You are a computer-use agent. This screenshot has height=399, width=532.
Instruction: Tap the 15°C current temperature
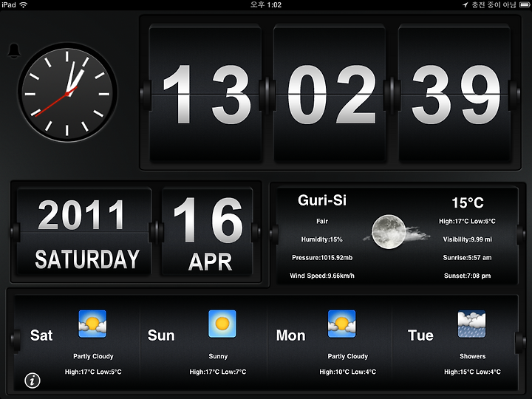point(468,203)
